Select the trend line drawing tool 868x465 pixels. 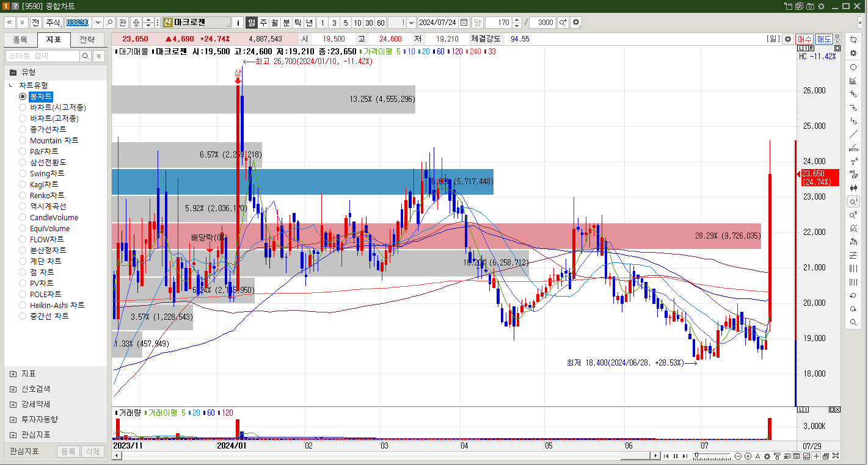(x=853, y=134)
